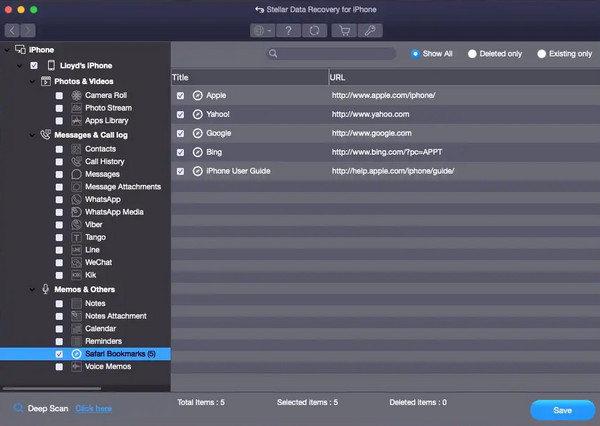Select the Photo Stream icon
Image resolution: width=600 pixels, height=426 pixels.
coord(77,108)
